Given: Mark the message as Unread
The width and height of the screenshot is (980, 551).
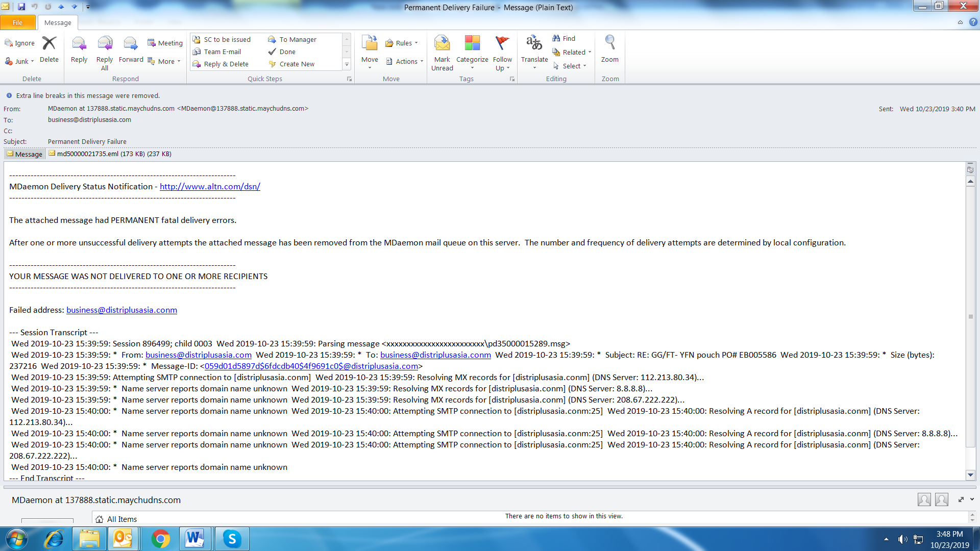Looking at the screenshot, I should tap(442, 53).
